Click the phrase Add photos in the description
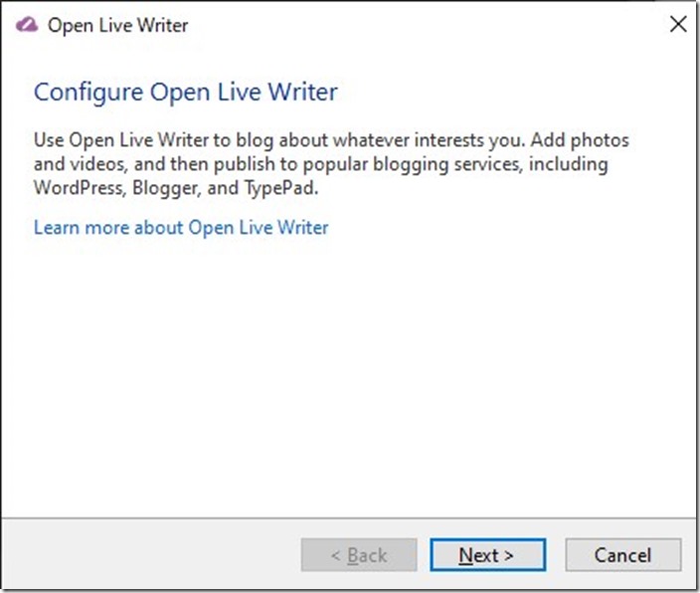 580,140
